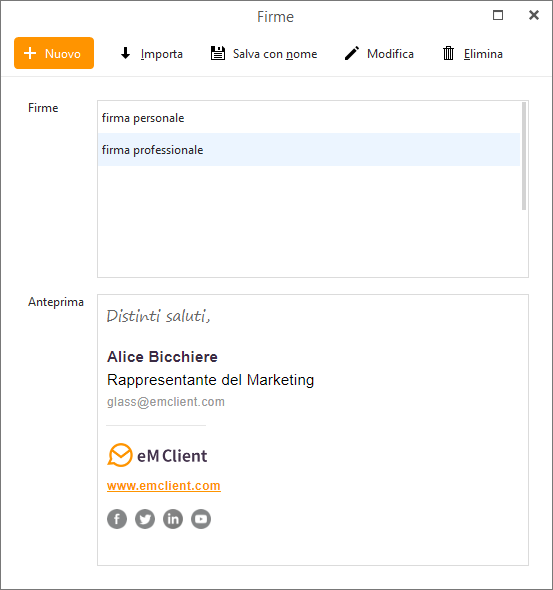Image resolution: width=553 pixels, height=590 pixels.
Task: Click the eM Client logo in the preview
Action: pos(157,455)
